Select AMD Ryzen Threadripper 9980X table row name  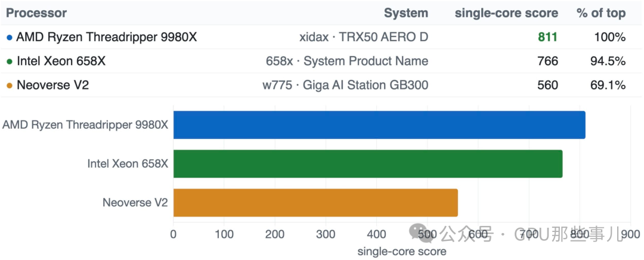(106, 38)
